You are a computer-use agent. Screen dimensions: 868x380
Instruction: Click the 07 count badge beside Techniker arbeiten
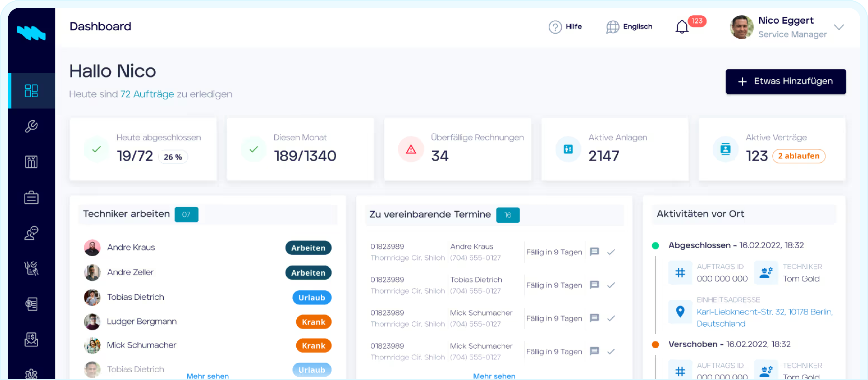186,214
